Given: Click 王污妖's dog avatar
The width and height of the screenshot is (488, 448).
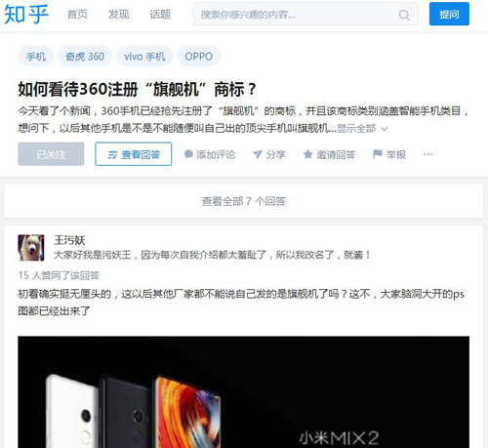Looking at the screenshot, I should (31, 248).
